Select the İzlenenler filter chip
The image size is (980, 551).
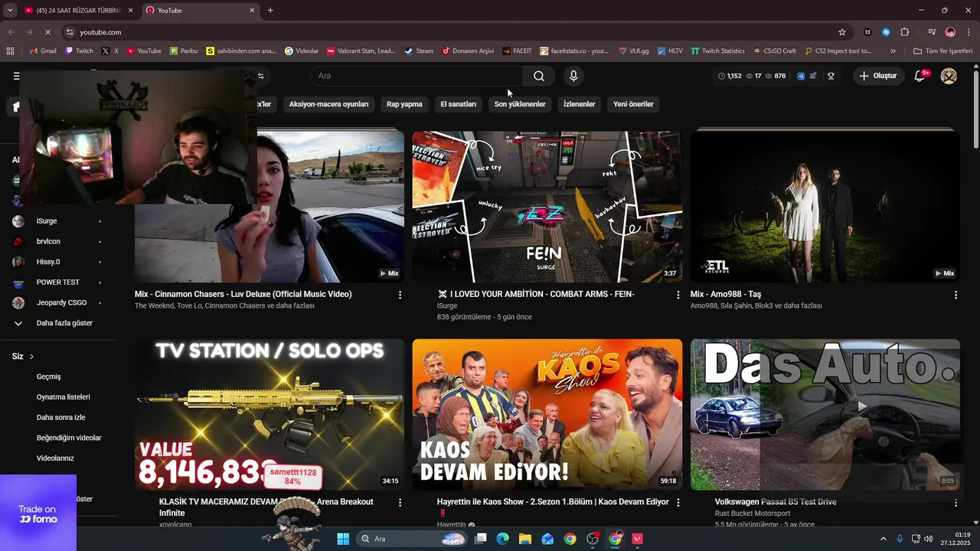pyautogui.click(x=579, y=104)
